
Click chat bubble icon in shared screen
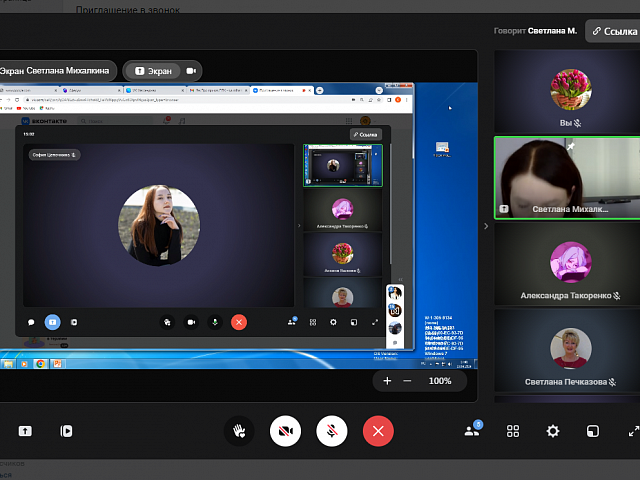point(31,322)
